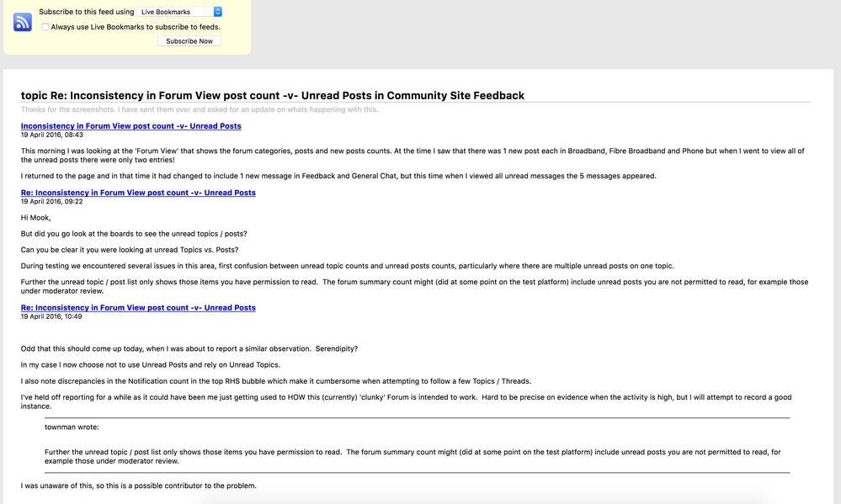Click the 'Subscribe to this feed using' label

click(x=86, y=12)
